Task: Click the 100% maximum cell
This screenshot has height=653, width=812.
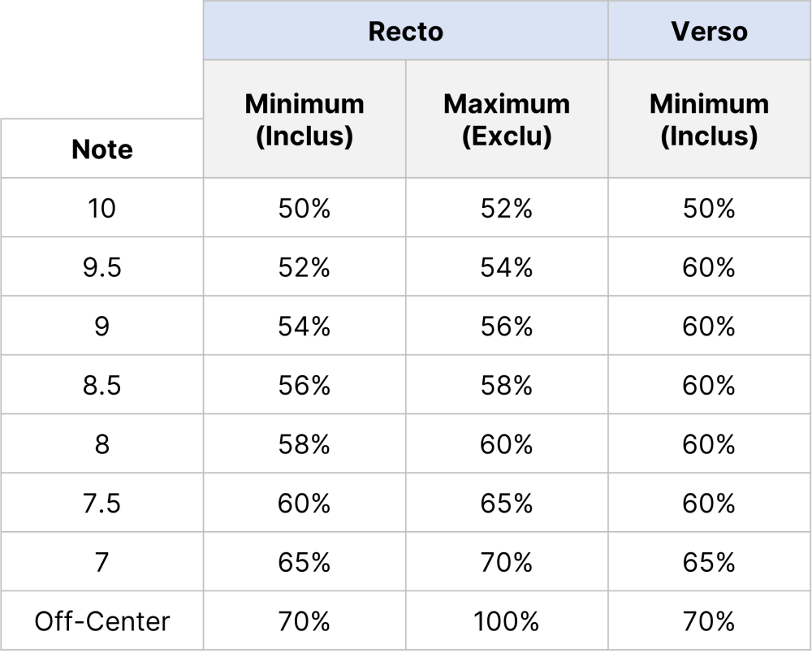Action: [507, 621]
